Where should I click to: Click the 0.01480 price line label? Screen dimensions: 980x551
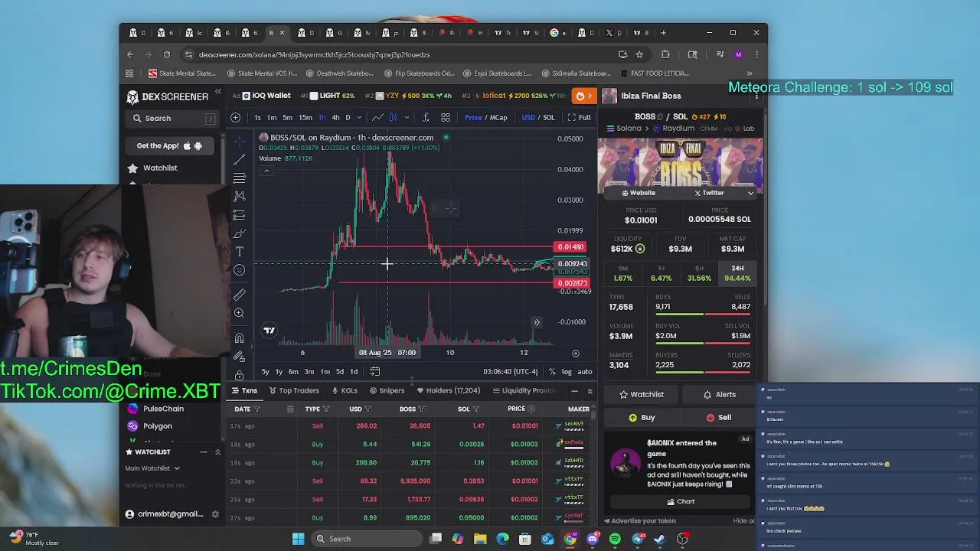pos(571,247)
